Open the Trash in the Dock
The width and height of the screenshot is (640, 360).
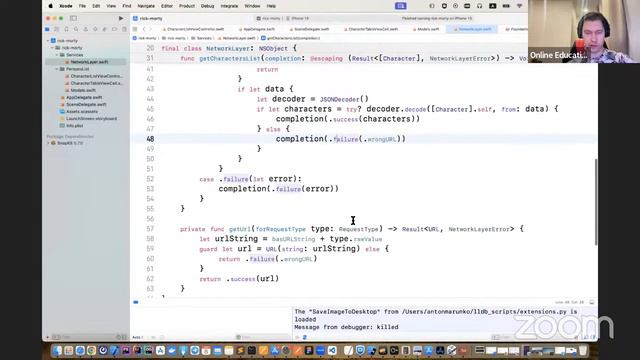[583, 351]
